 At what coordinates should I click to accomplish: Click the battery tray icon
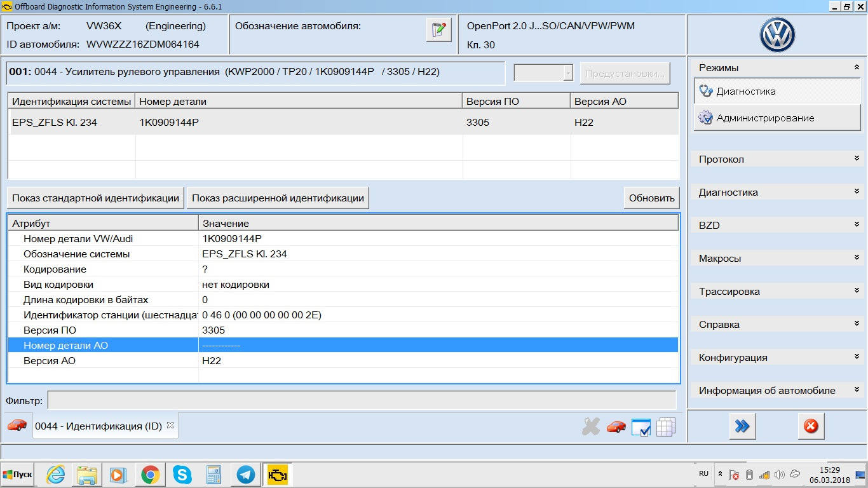pos(749,475)
